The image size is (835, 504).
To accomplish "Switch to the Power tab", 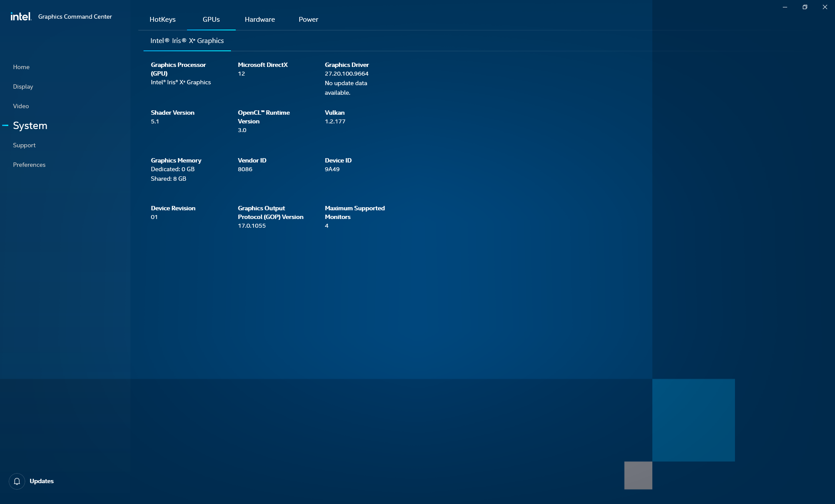I will point(308,20).
